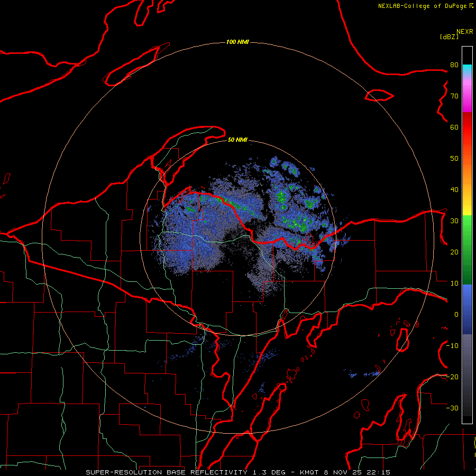Click the 30 tick on the dBZ scale
This screenshot has width=476, height=476.
click(454, 221)
